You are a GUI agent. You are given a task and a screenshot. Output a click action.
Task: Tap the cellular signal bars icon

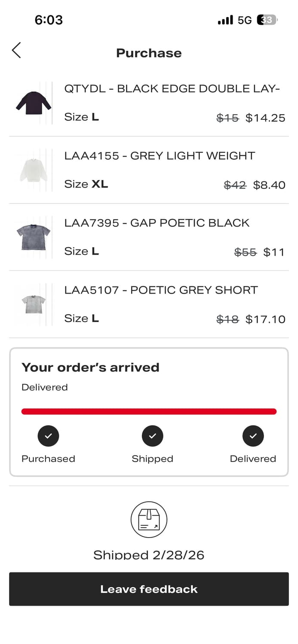(x=225, y=20)
